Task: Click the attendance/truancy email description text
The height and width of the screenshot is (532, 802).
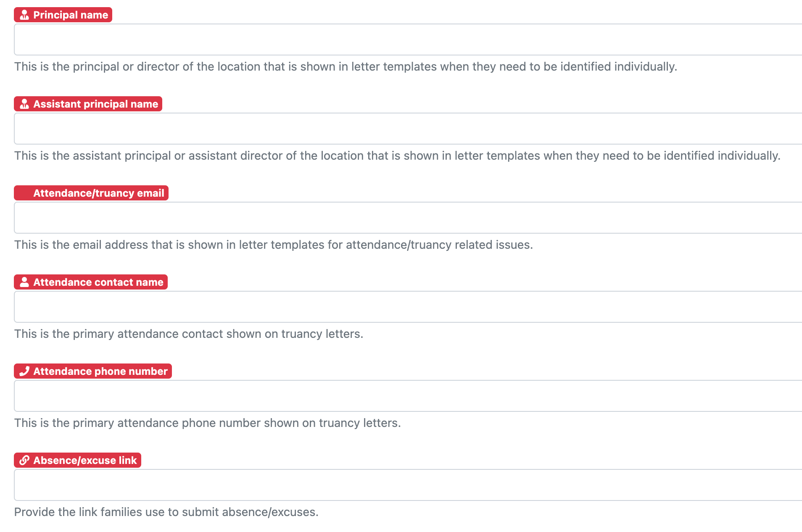Action: [x=274, y=245]
